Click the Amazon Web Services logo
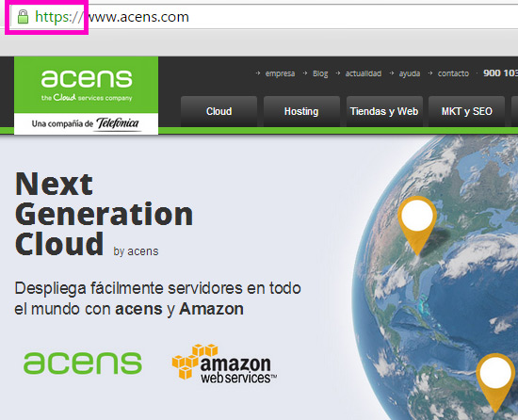Image resolution: width=518 pixels, height=420 pixels. pos(224,363)
